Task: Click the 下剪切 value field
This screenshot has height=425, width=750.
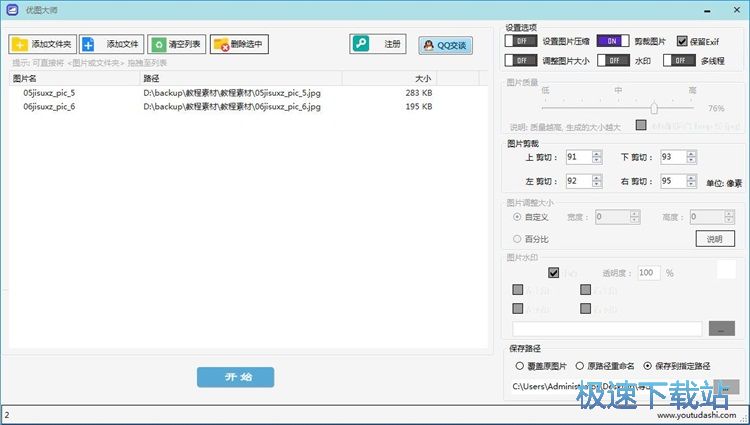Action: (673, 157)
